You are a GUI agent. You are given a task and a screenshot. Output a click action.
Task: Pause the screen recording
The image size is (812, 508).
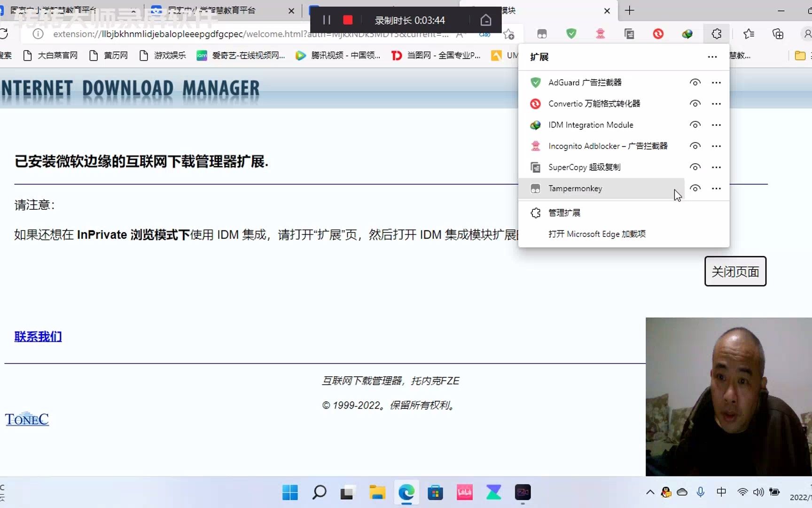[x=327, y=20]
